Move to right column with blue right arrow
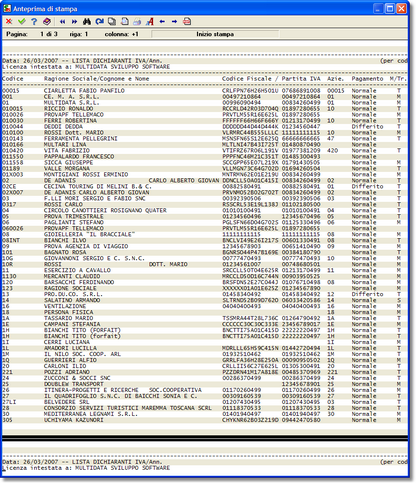Image resolution: width=416 pixels, height=484 pixels. [x=174, y=21]
